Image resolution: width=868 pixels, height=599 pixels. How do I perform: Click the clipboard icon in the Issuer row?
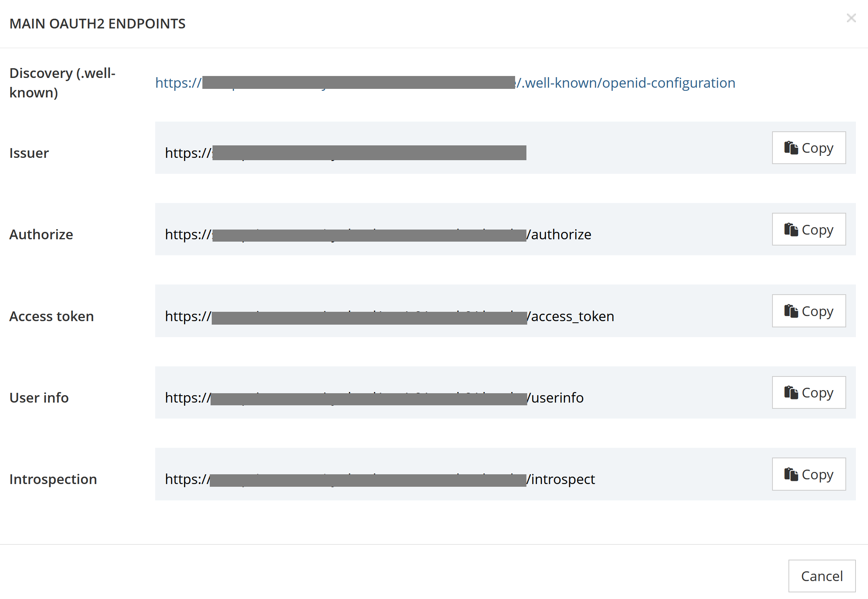point(791,148)
